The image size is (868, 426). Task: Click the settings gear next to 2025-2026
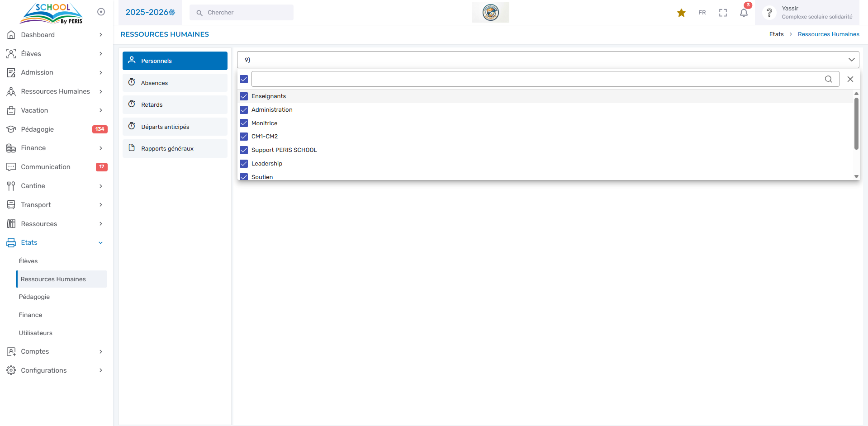click(x=172, y=13)
